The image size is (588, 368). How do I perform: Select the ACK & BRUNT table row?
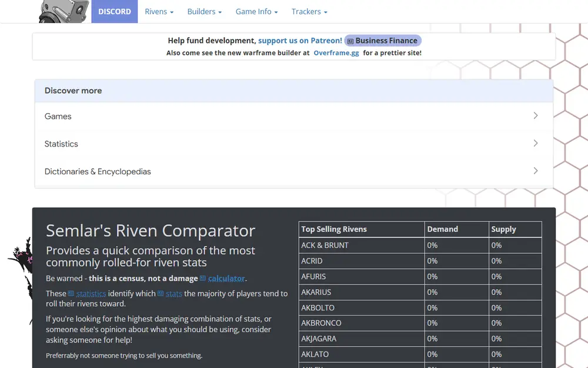click(x=420, y=245)
